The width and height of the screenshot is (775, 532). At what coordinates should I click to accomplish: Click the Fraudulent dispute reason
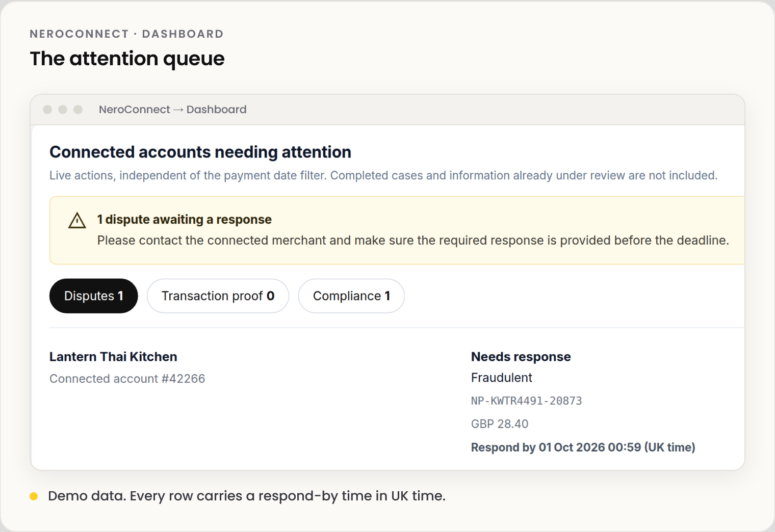502,378
